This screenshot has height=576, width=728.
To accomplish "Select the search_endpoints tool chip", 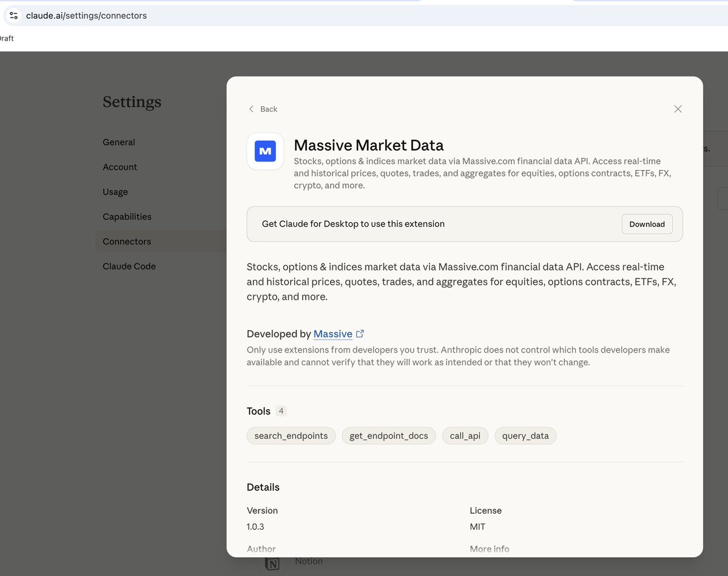I will [x=291, y=436].
